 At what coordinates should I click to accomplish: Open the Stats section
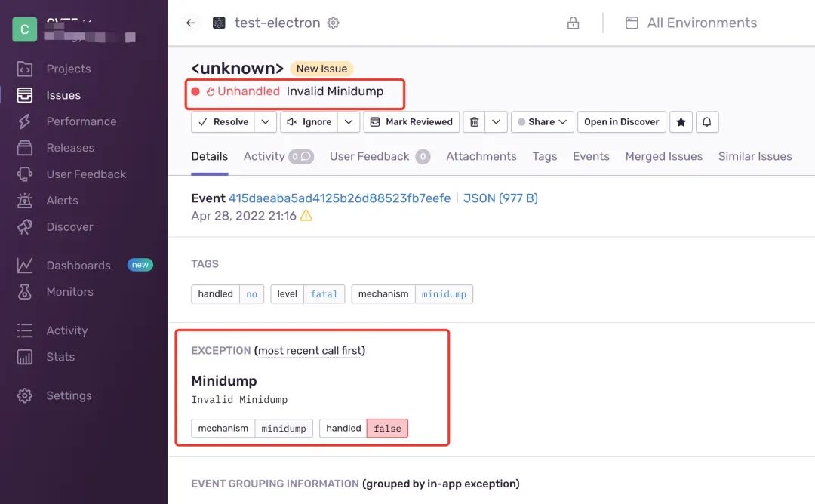(60, 357)
